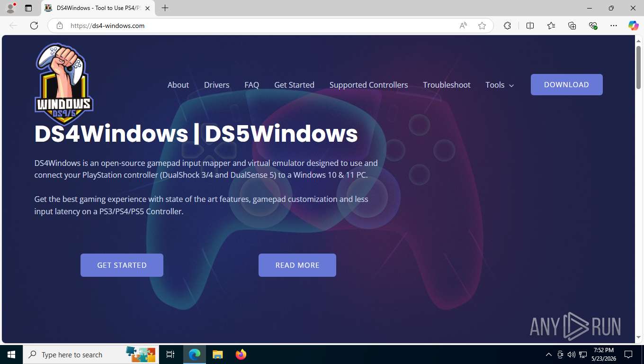Open Favorites list icon
This screenshot has width=644, height=364.
551,26
